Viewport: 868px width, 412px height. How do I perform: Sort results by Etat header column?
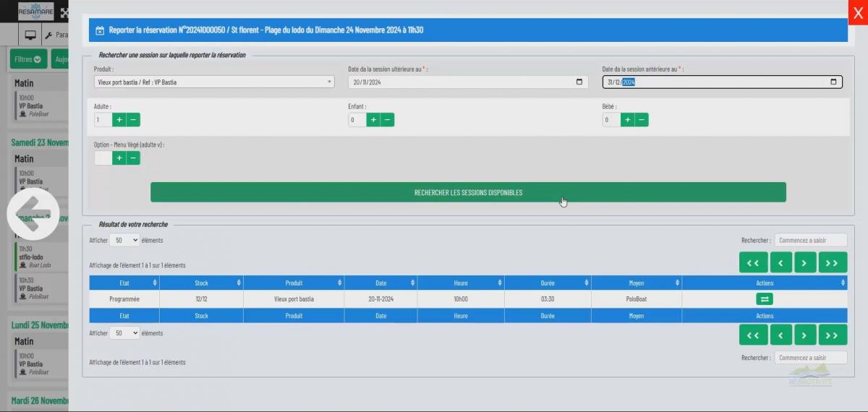[x=124, y=283]
